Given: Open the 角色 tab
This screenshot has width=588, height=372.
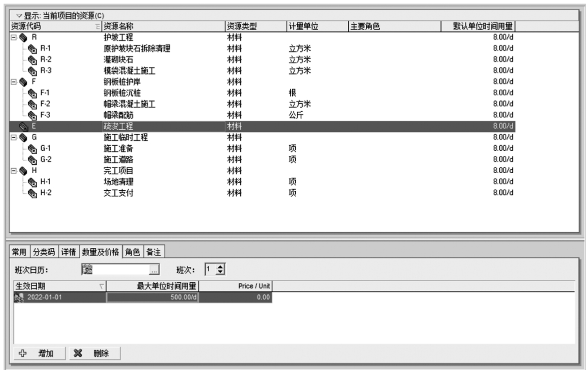Looking at the screenshot, I should click(132, 252).
